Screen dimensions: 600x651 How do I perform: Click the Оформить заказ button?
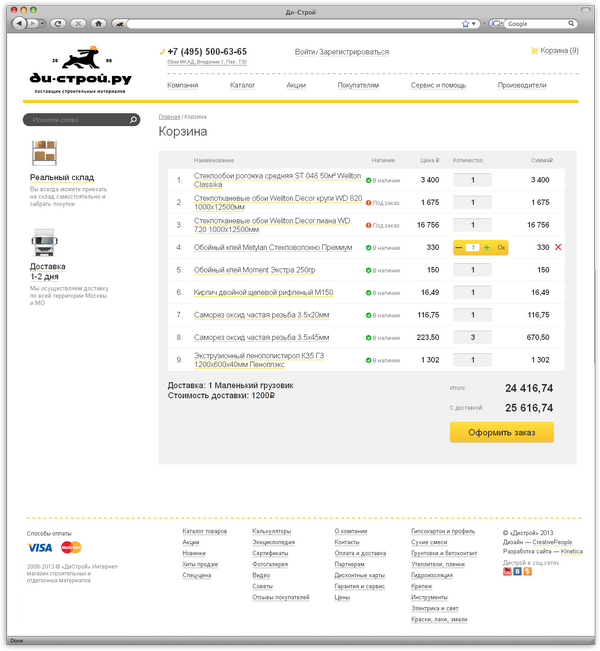click(x=501, y=432)
